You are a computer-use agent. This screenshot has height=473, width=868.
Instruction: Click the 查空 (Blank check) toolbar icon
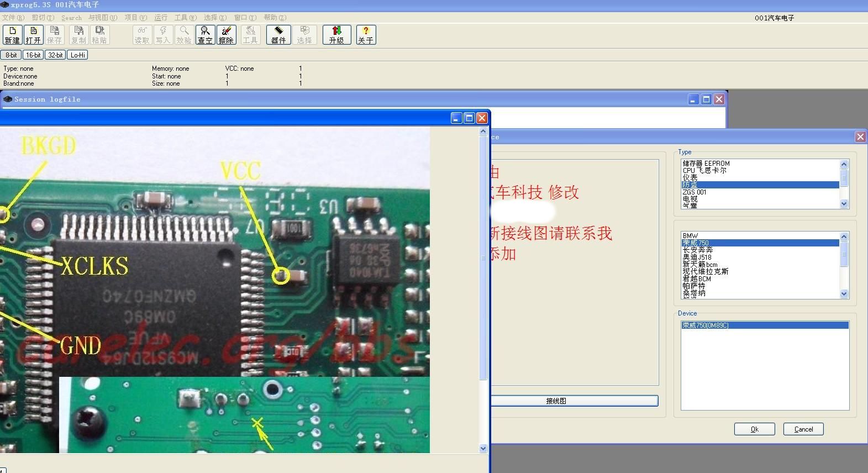tap(205, 35)
